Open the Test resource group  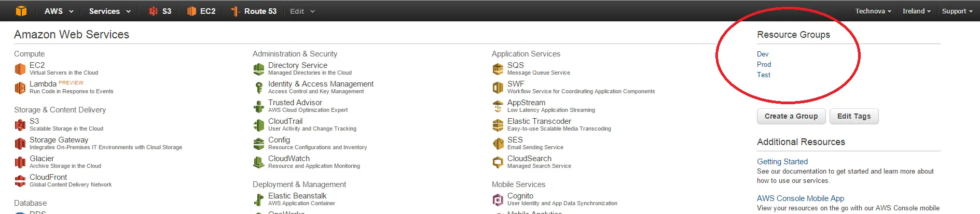click(763, 75)
